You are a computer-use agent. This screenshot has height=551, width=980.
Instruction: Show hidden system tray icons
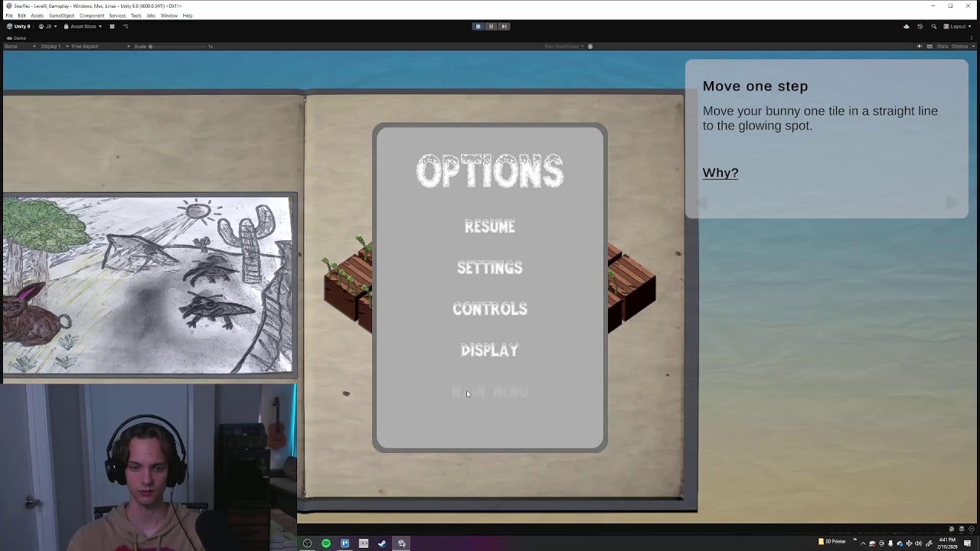tap(863, 543)
